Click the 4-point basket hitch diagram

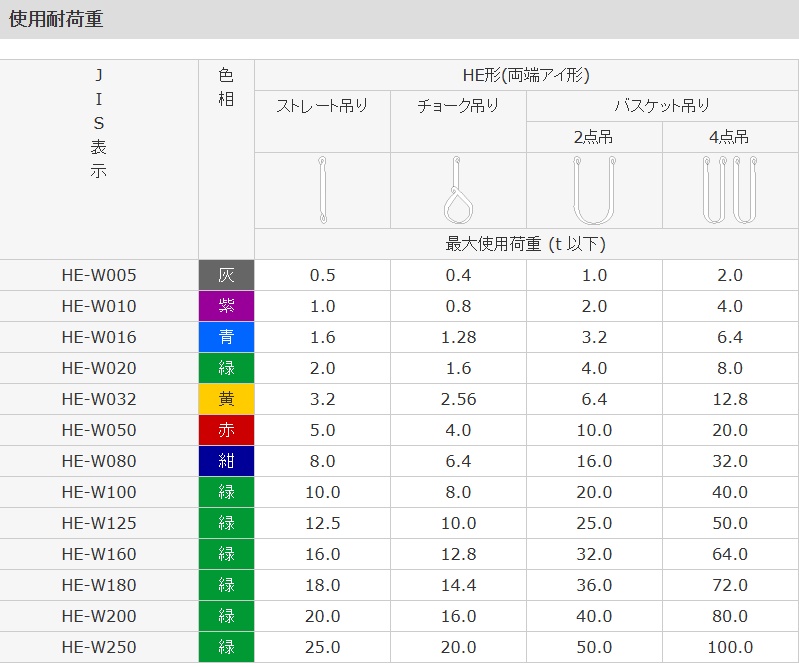[730, 190]
